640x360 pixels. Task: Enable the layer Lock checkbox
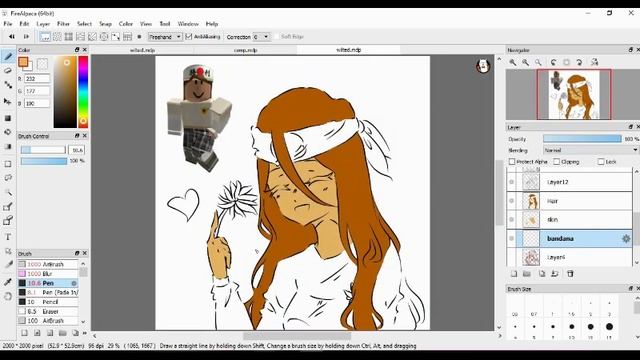tap(601, 162)
